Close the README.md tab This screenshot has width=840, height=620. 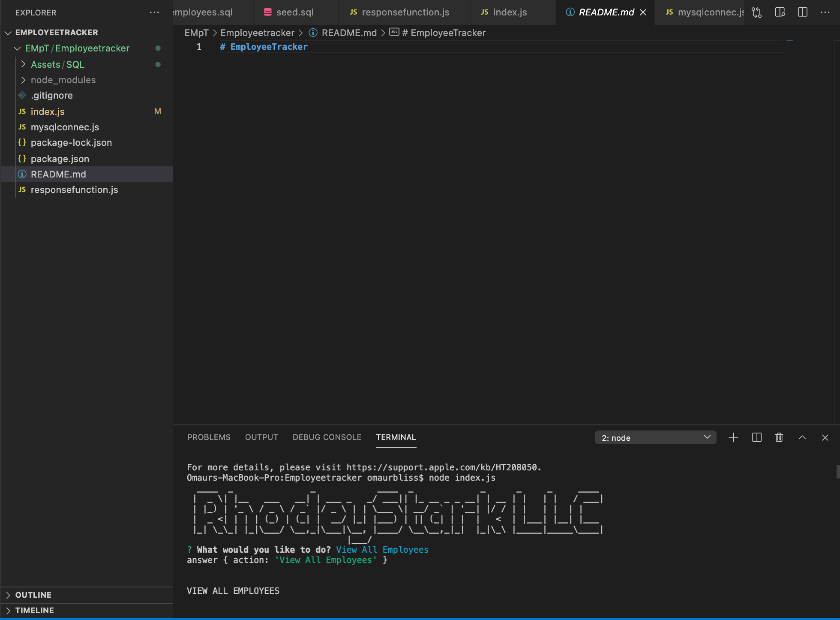click(x=643, y=12)
